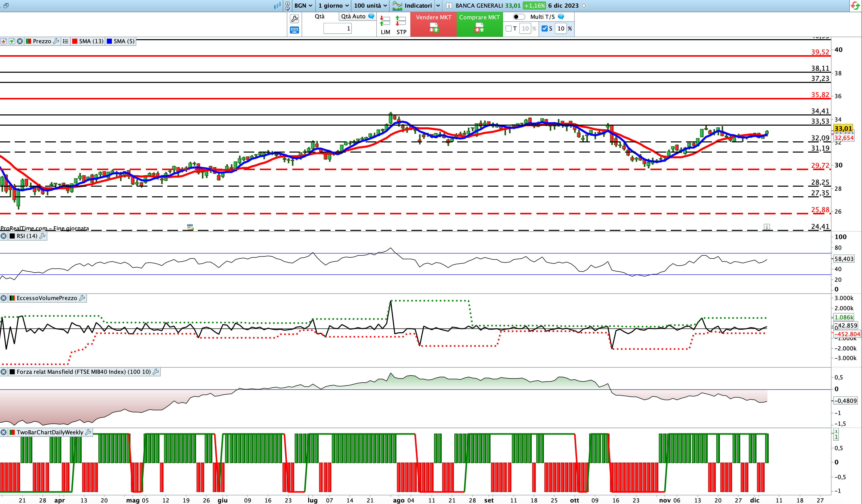
Task: Click the calendar event icon on chart
Action: coord(190,227)
